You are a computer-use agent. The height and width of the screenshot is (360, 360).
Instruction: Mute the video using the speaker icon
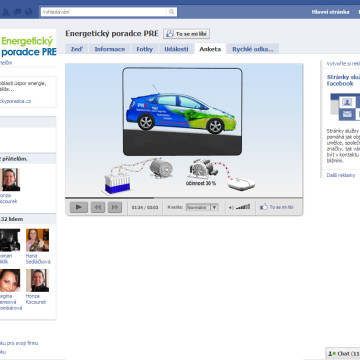[x=231, y=208]
